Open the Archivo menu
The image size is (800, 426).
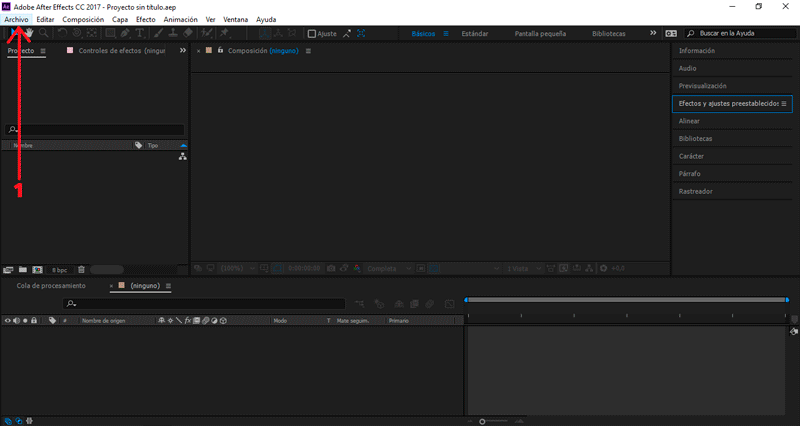point(17,19)
